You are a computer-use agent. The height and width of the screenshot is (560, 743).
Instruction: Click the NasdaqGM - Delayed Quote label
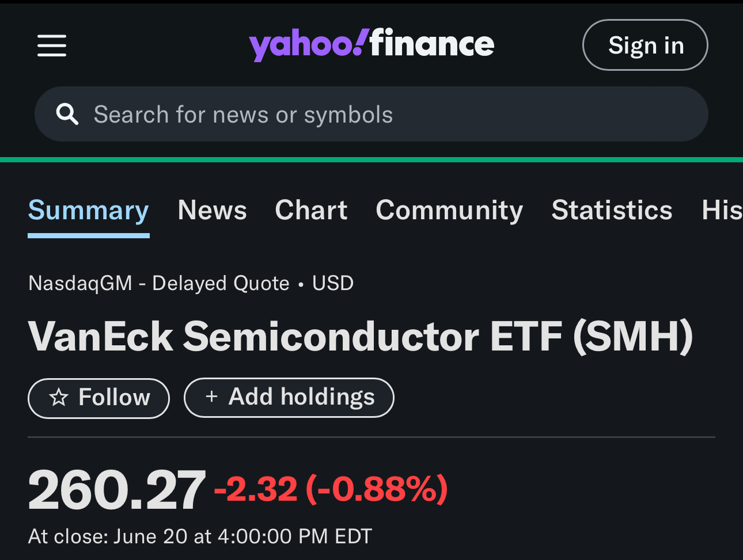159,283
